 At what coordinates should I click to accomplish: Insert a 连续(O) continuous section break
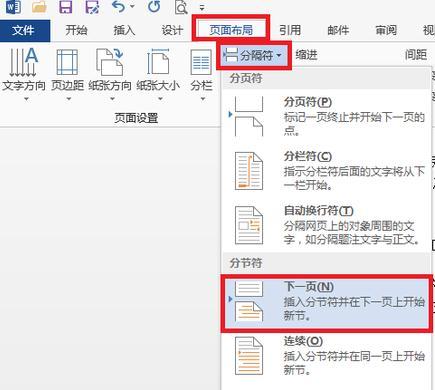(x=326, y=356)
